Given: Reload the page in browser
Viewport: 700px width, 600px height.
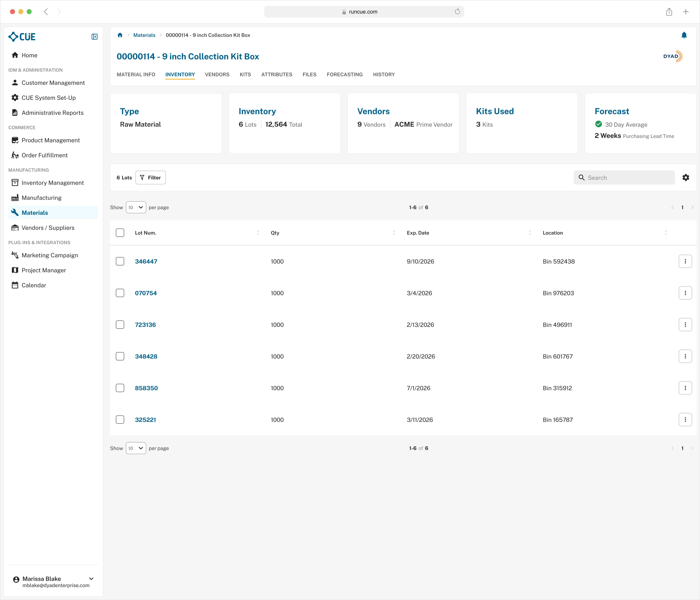Looking at the screenshot, I should point(457,11).
